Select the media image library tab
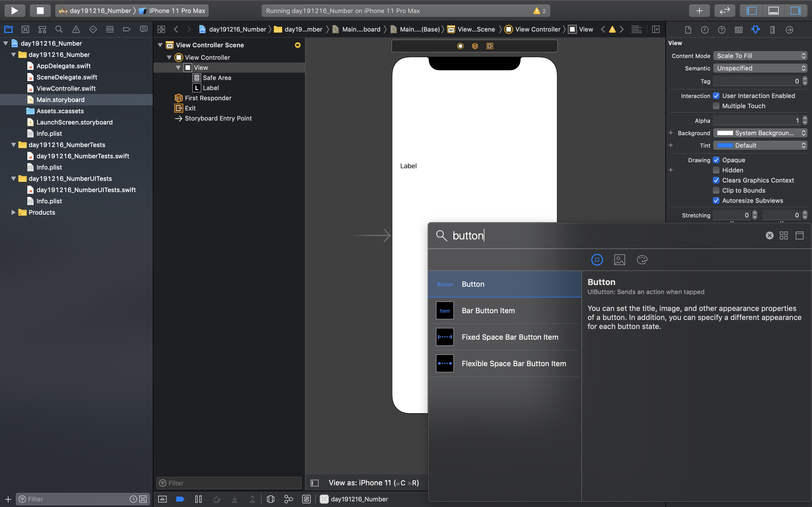 pyautogui.click(x=619, y=259)
